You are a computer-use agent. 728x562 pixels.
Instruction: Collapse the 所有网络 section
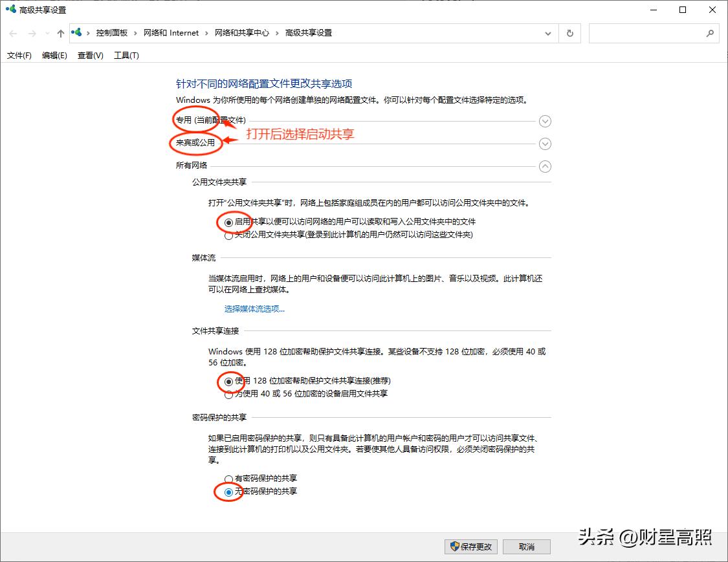point(545,166)
